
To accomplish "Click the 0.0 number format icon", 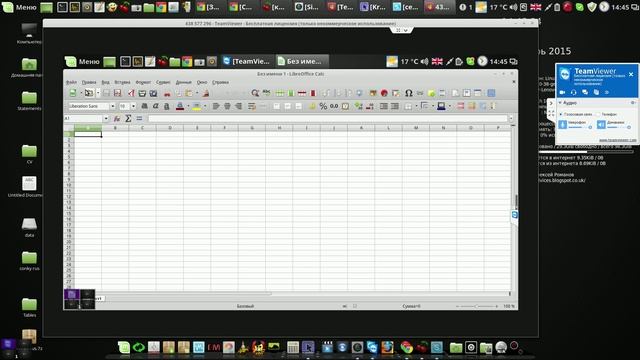I will click(x=334, y=106).
